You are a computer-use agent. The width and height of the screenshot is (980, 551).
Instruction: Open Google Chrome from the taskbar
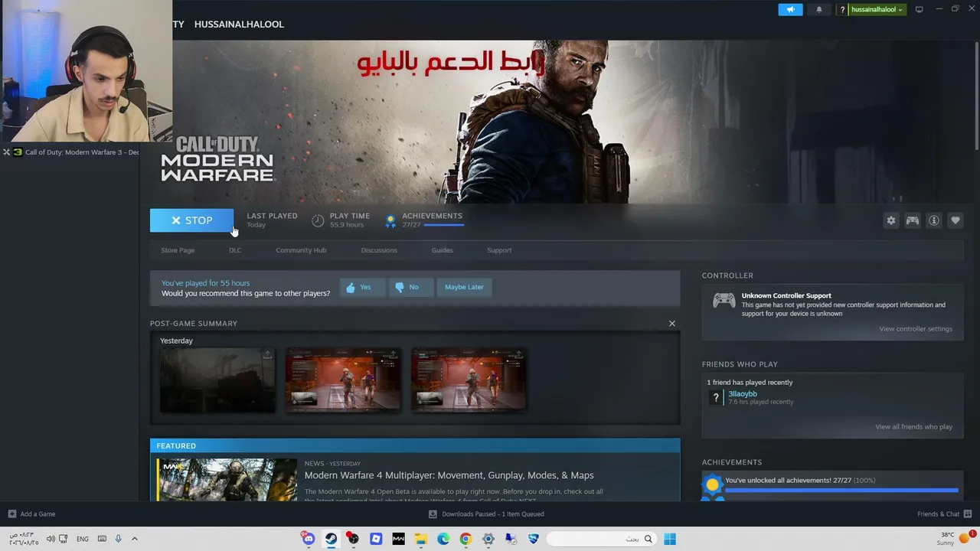point(465,539)
